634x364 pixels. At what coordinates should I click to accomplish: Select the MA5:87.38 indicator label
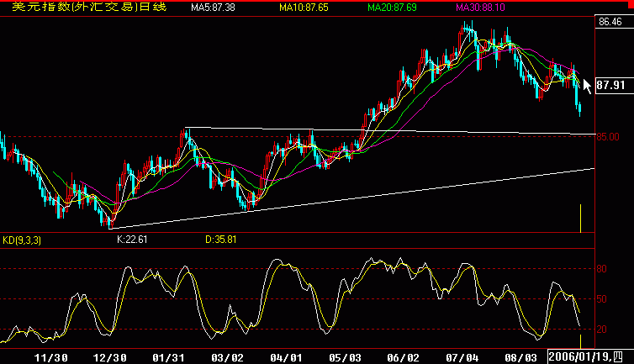213,8
